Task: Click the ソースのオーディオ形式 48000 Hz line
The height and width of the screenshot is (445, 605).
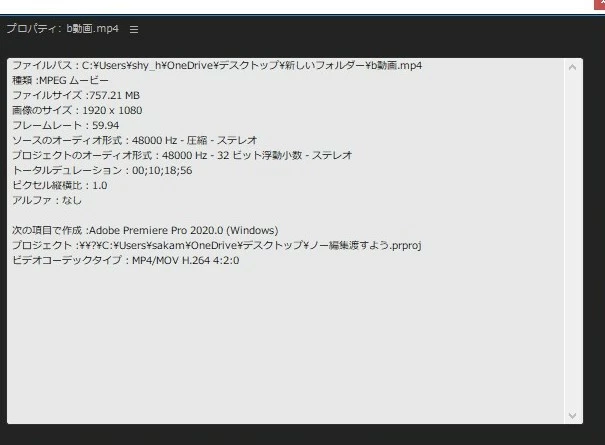Action: point(135,140)
